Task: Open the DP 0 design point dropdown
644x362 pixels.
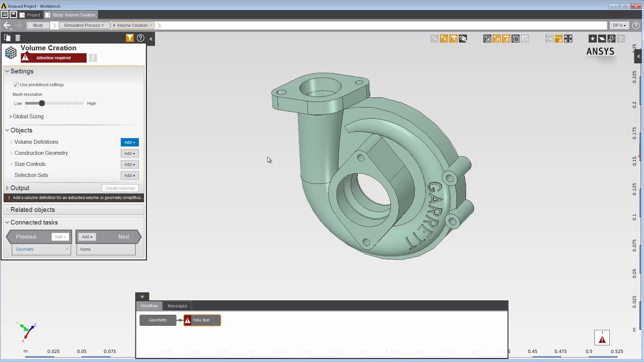Action: (619, 25)
